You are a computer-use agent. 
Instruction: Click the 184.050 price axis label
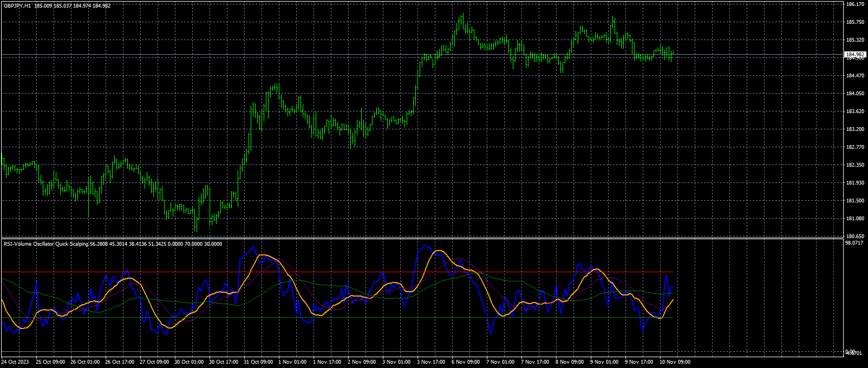(x=855, y=94)
